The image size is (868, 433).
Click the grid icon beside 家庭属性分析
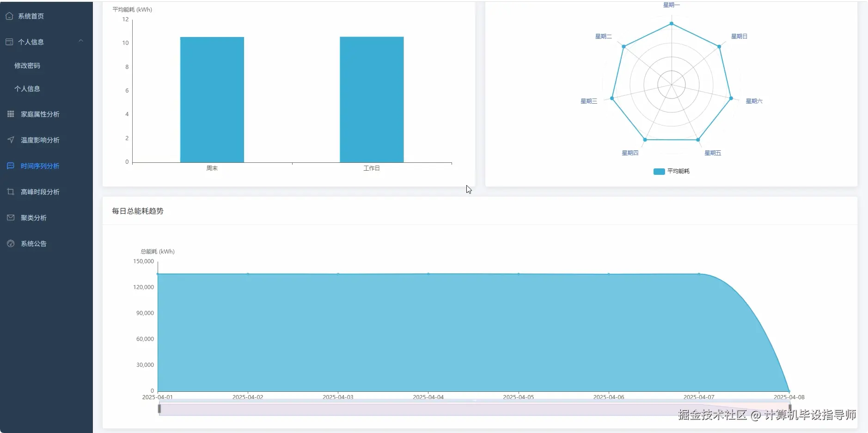click(x=11, y=114)
